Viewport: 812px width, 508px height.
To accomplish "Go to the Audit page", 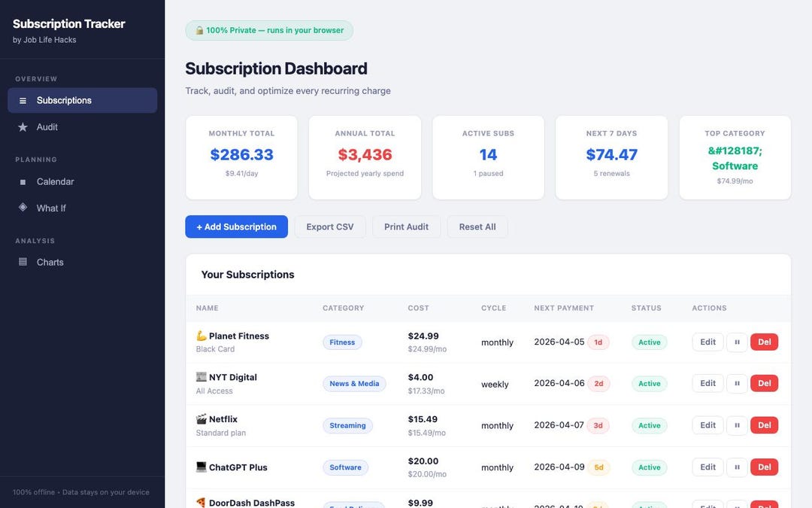I will click(x=83, y=127).
